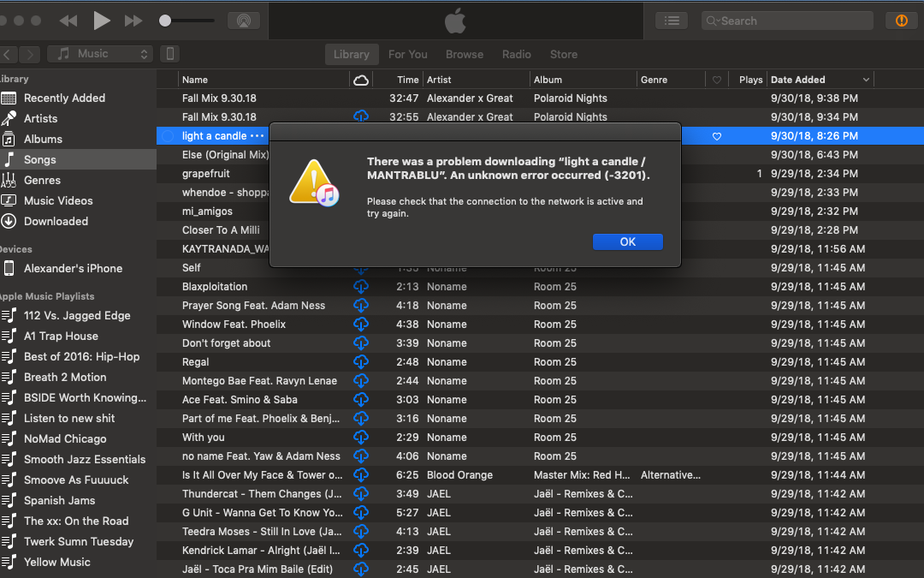Open the Store tab
This screenshot has width=924, height=578.
(563, 54)
